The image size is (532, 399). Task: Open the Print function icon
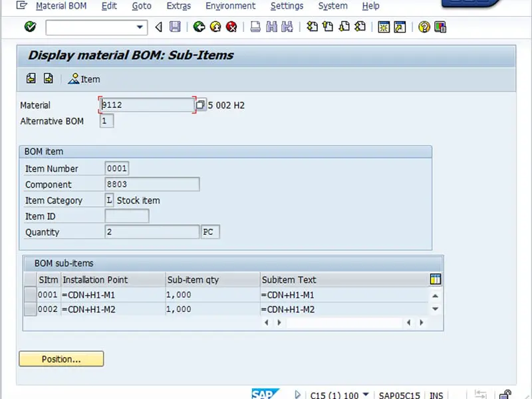point(255,27)
